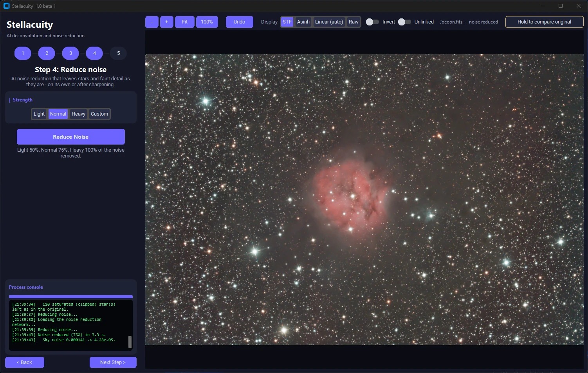Proceed with the Next Step button
This screenshot has height=373, width=588.
[113, 362]
